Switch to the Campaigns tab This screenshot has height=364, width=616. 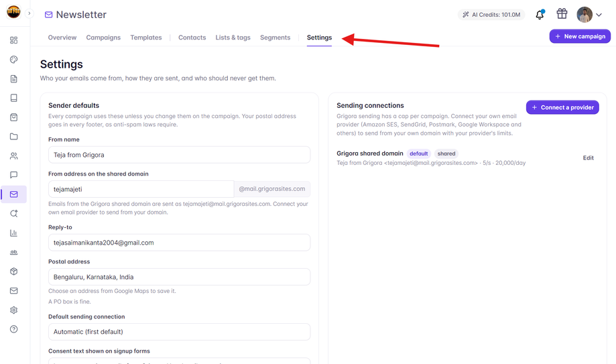coord(103,38)
